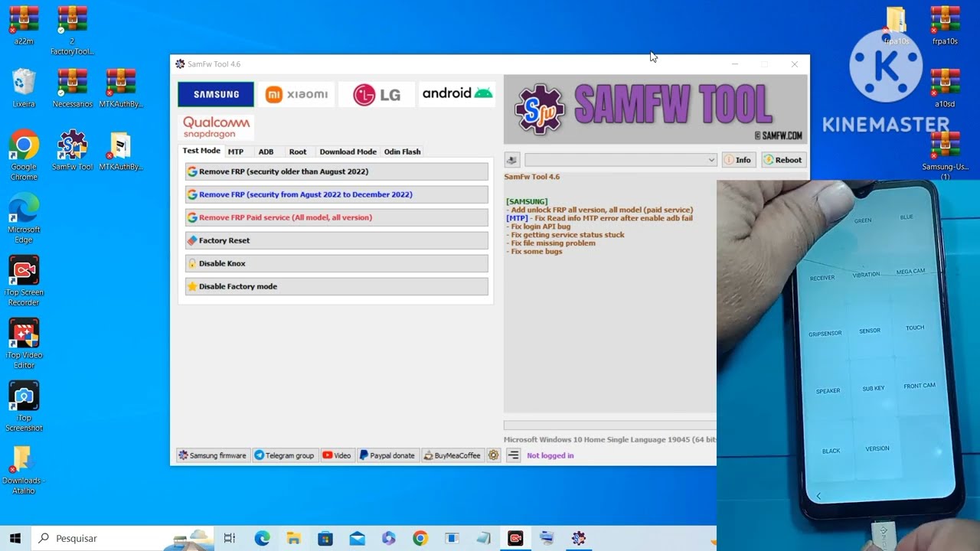Open Mail from the taskbar
980x551 pixels.
click(x=357, y=538)
